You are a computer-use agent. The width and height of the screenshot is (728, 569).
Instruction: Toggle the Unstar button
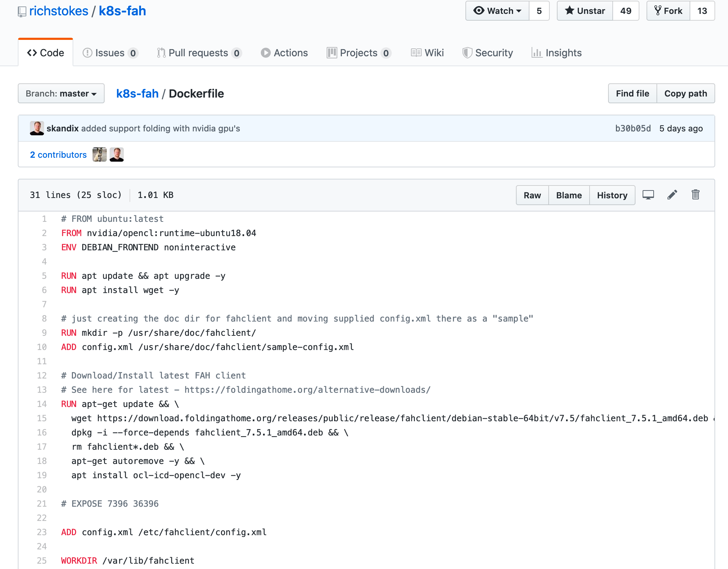click(x=585, y=11)
